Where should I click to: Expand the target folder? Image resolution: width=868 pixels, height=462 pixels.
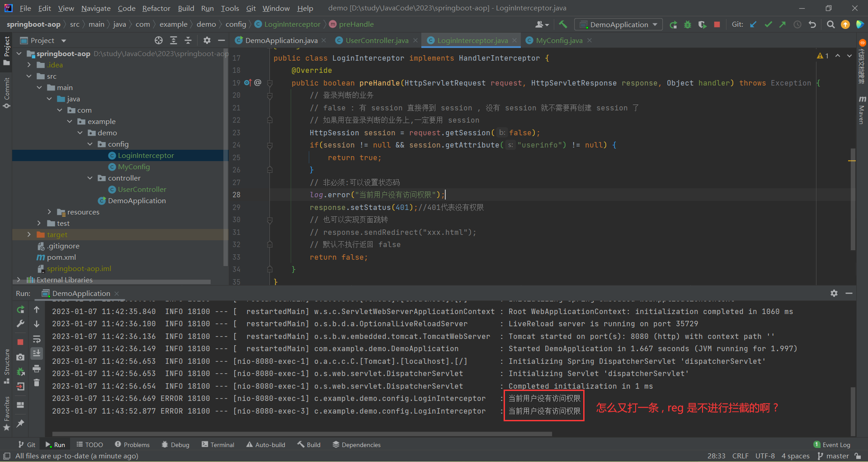coord(29,235)
